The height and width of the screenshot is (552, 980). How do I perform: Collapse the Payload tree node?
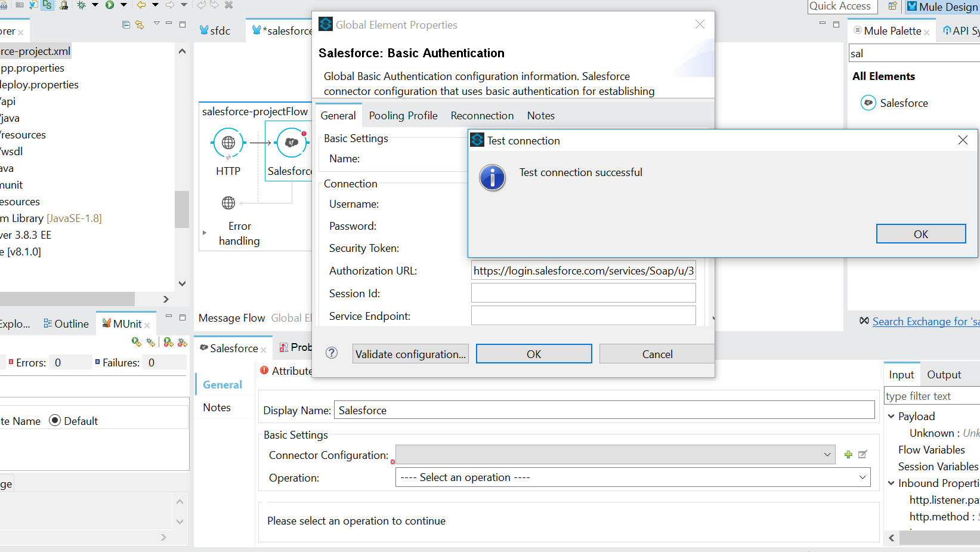coord(891,416)
